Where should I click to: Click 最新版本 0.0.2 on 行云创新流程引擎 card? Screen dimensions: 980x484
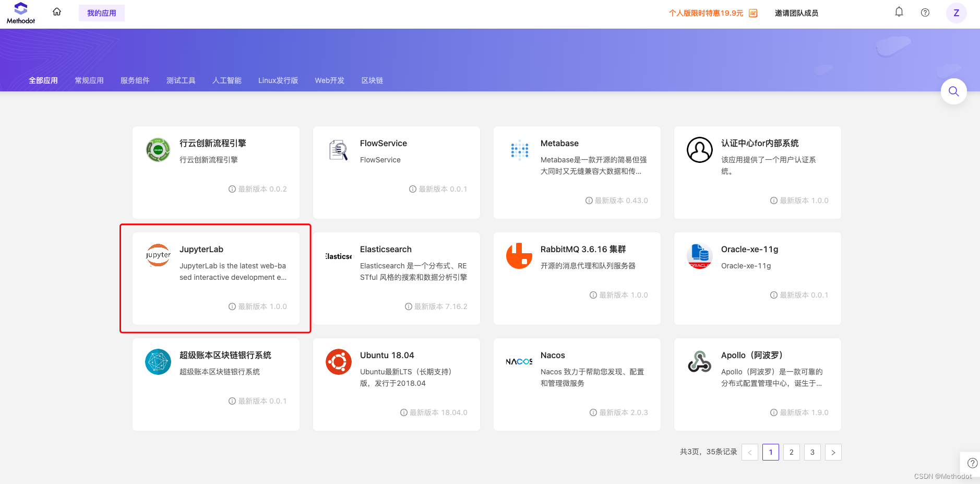click(262, 189)
